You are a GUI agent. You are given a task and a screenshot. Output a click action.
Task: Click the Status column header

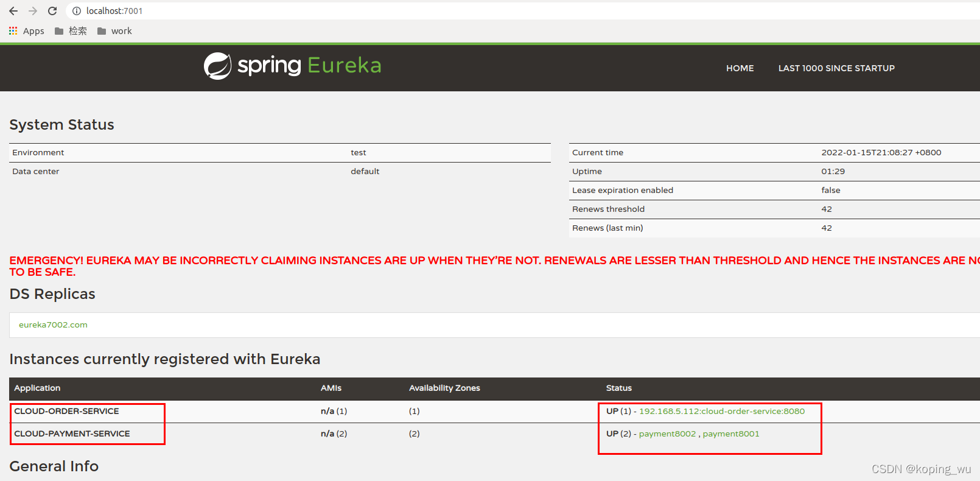[619, 388]
